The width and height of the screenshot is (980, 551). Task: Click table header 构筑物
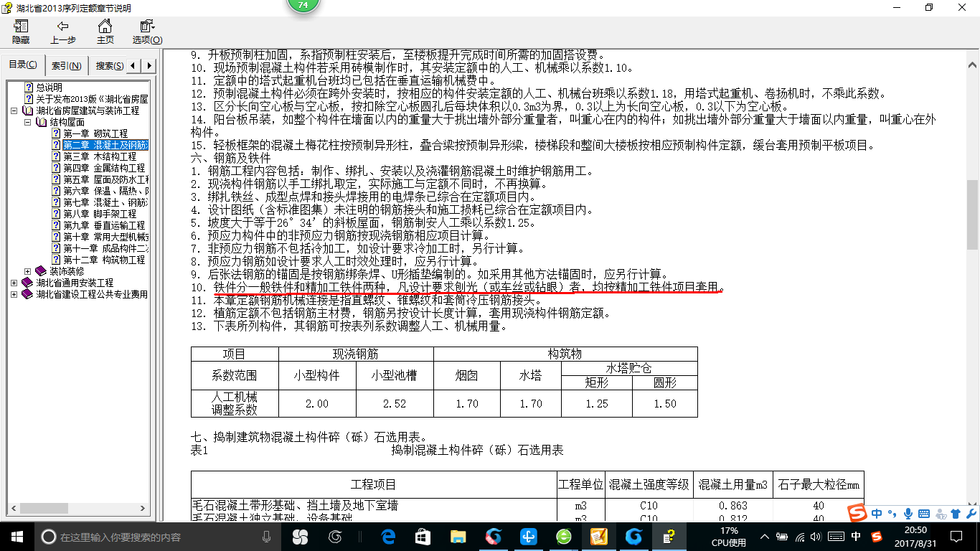tap(565, 354)
